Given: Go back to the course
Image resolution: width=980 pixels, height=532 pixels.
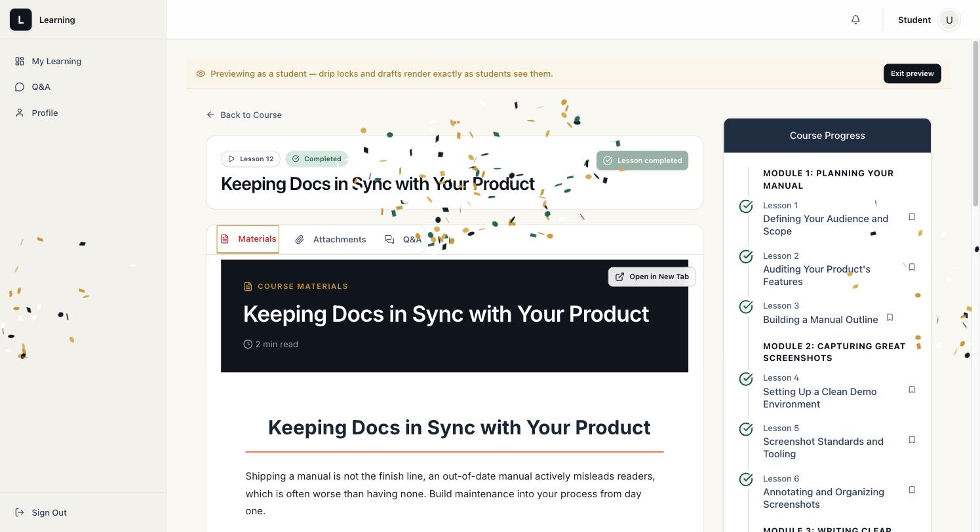Looking at the screenshot, I should click(245, 115).
